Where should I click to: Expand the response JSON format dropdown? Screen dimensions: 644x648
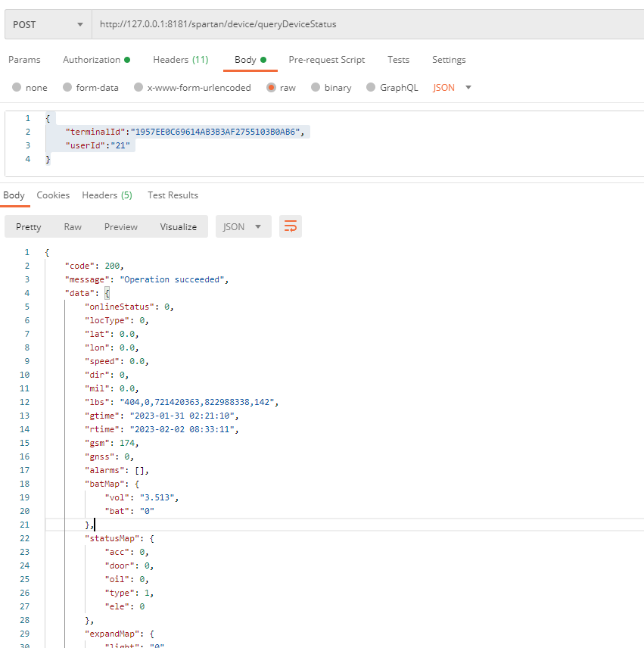coord(243,226)
